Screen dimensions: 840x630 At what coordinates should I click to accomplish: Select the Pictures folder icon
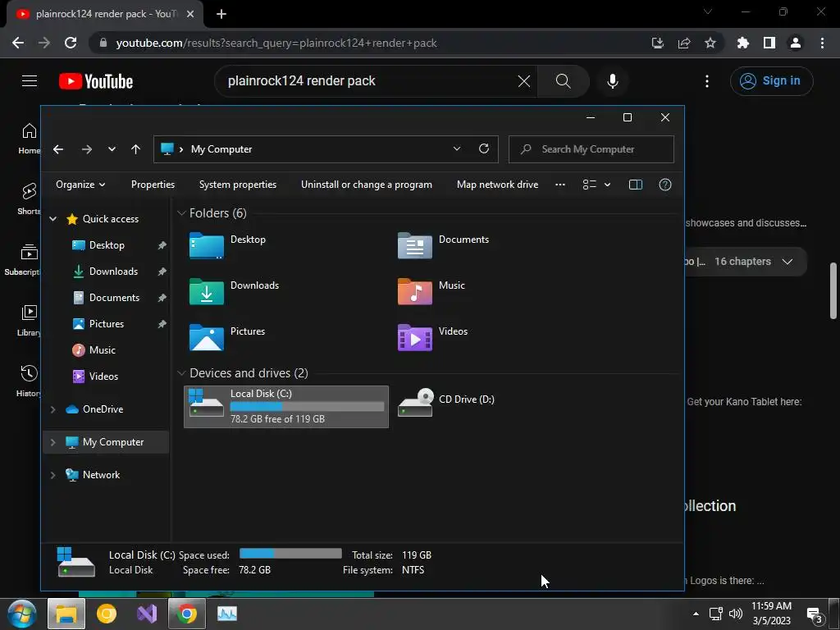(x=206, y=337)
